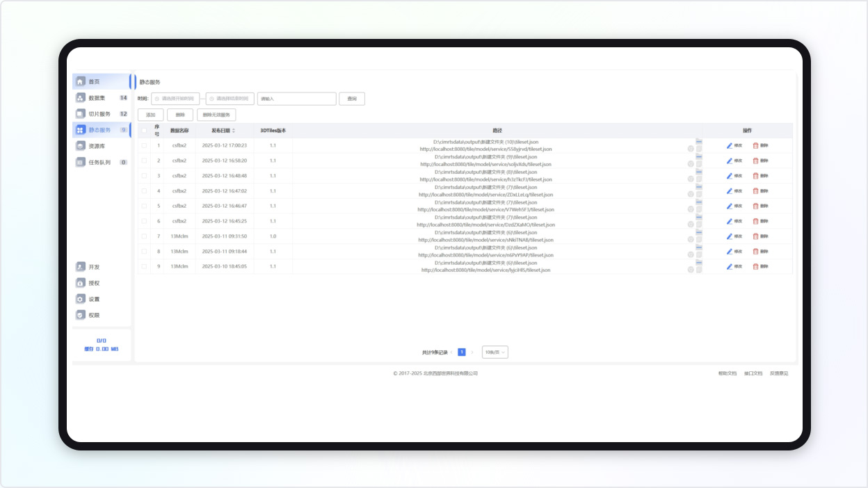Click the 设置 settings icon in sidebar
Image resolution: width=868 pixels, height=488 pixels.
[x=81, y=299]
